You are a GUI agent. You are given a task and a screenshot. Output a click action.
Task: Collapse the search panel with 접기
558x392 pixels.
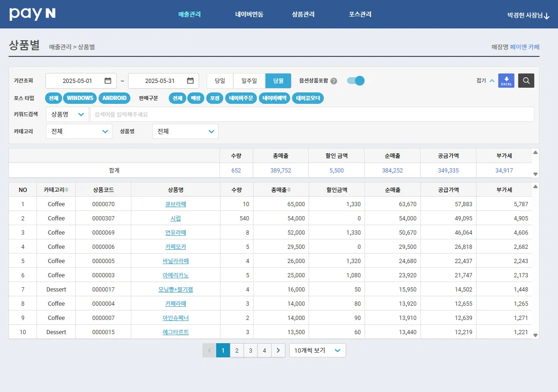pyautogui.click(x=485, y=81)
